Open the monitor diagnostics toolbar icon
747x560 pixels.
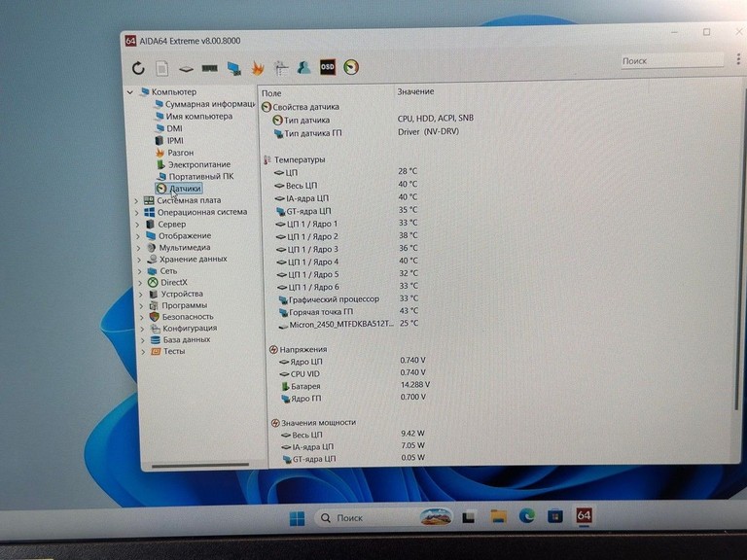point(233,69)
